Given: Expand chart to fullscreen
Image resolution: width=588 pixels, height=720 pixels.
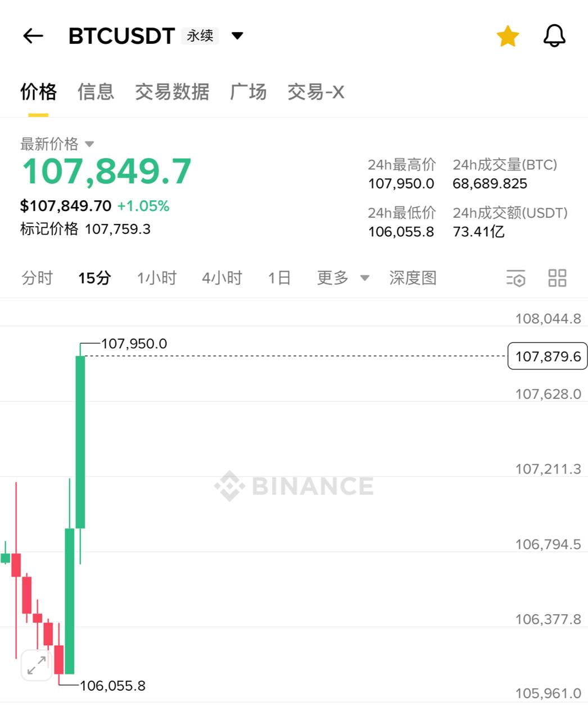Looking at the screenshot, I should click(x=37, y=665).
